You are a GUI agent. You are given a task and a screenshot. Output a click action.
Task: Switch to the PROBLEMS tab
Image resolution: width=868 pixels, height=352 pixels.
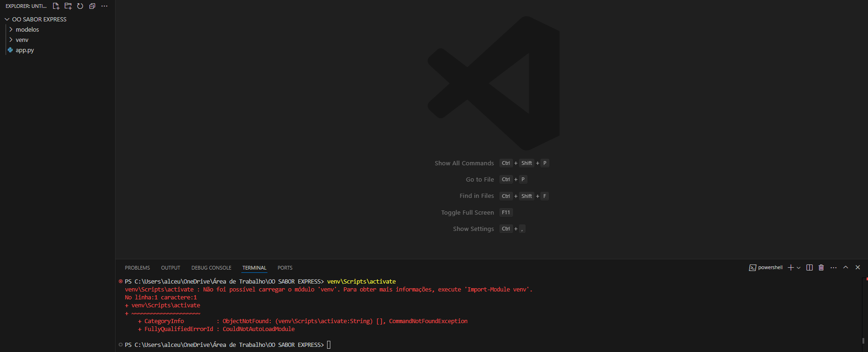(137, 268)
